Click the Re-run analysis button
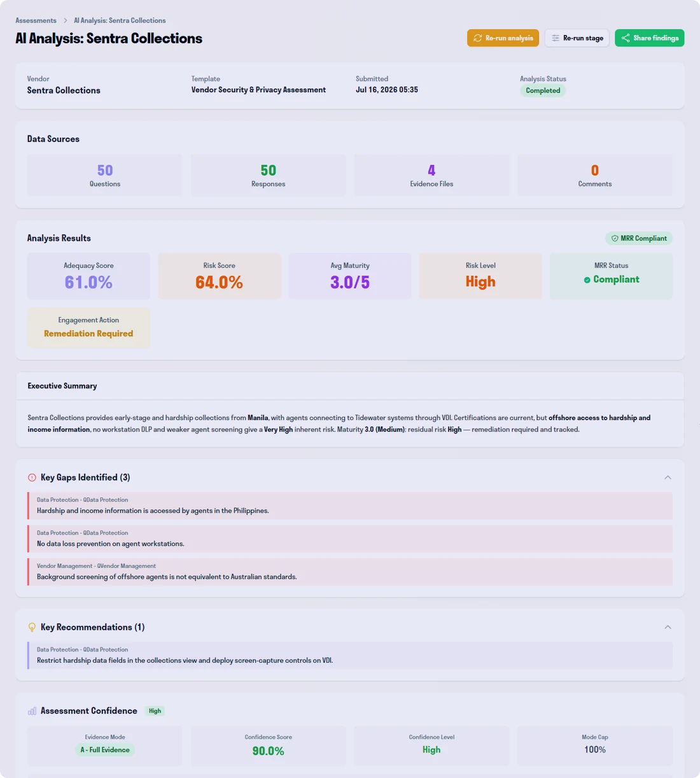 pos(503,38)
